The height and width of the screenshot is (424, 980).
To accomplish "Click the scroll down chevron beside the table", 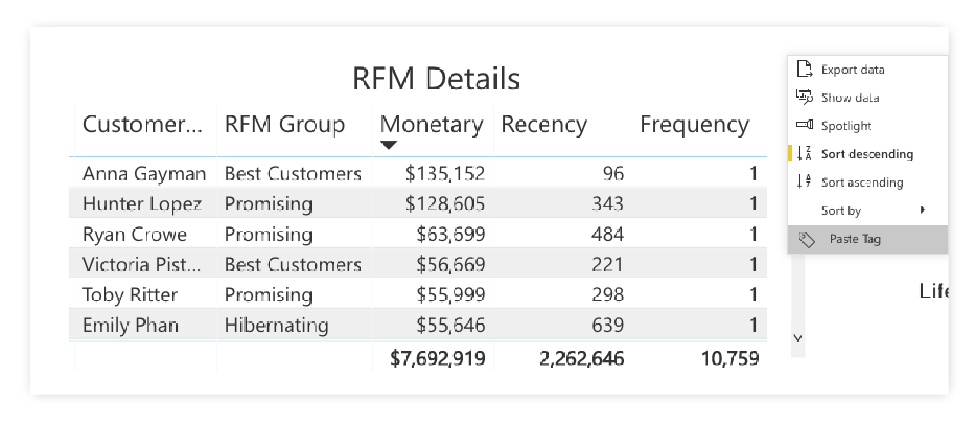I will pyautogui.click(x=798, y=338).
